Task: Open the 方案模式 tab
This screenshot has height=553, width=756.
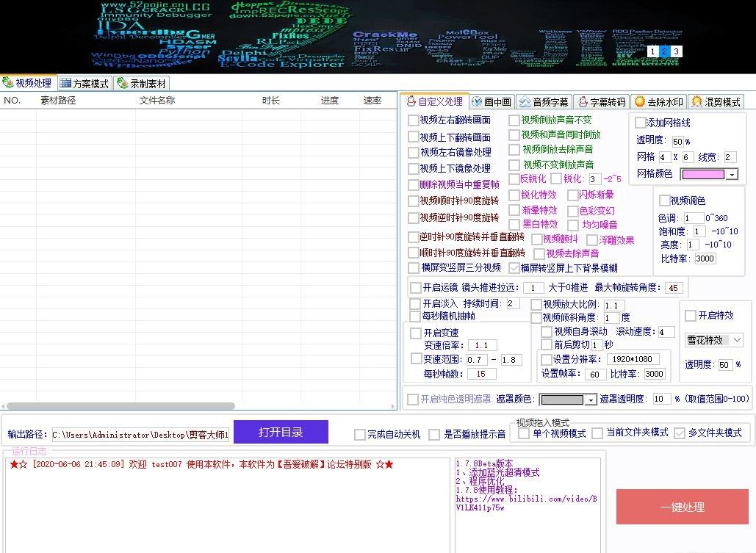Action: (x=85, y=84)
